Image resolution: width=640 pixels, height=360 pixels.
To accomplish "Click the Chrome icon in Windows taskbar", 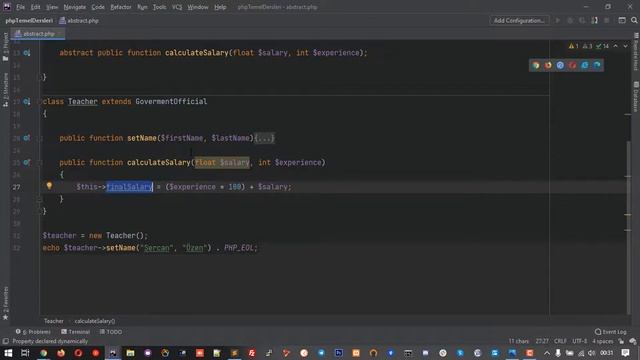I will point(43,353).
